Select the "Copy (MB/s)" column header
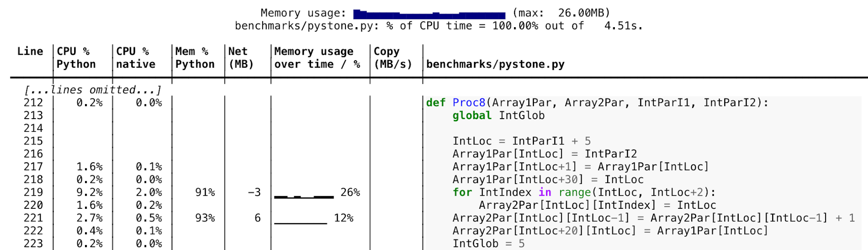The width and height of the screenshot is (868, 250). click(393, 58)
